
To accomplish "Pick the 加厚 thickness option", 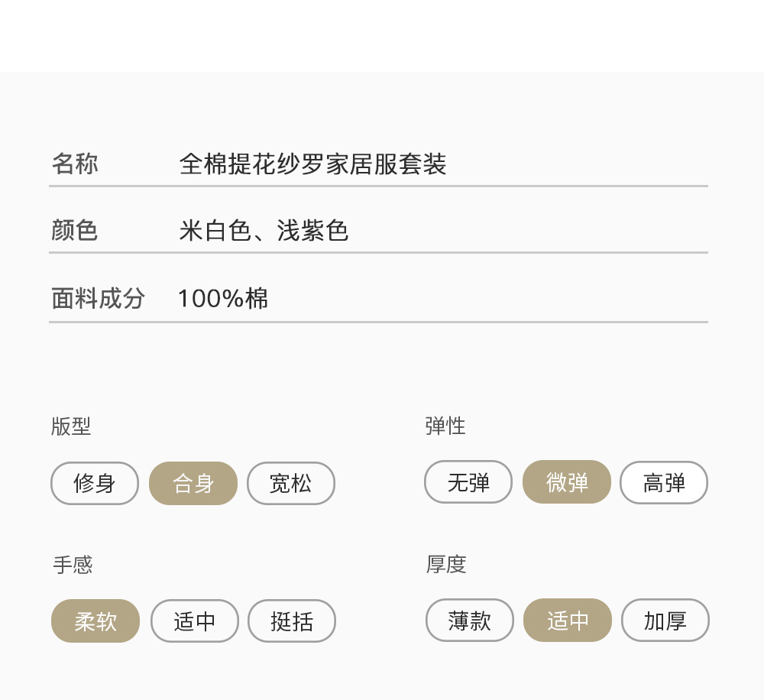I will tap(665, 621).
